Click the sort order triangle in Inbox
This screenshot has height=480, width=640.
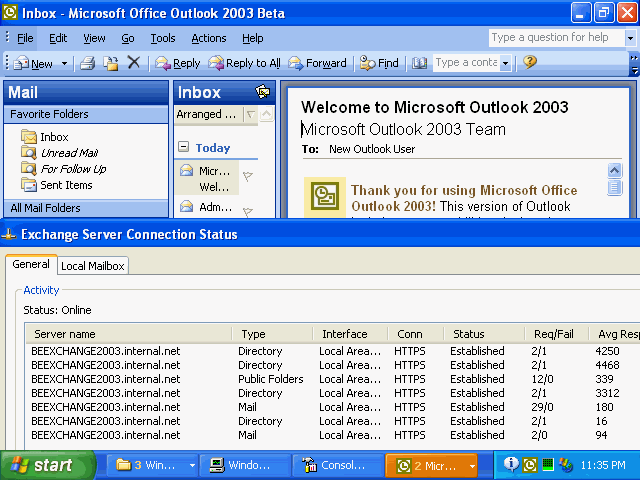point(251,115)
